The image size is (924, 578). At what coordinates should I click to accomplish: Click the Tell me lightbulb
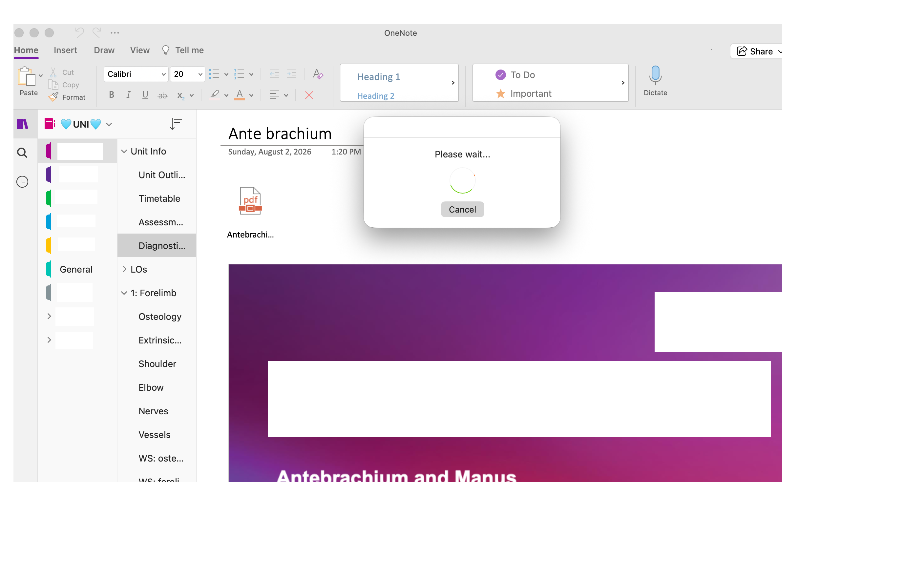pos(165,51)
